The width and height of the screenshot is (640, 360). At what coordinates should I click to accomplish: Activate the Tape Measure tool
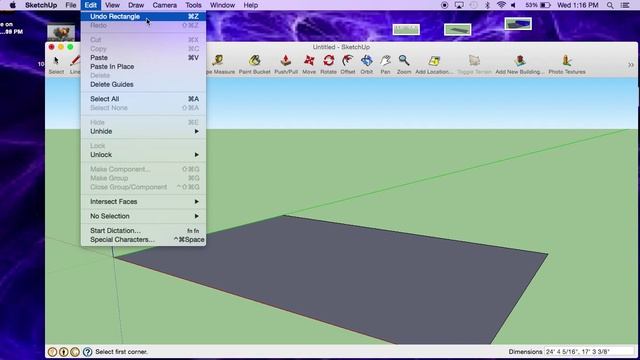click(220, 64)
